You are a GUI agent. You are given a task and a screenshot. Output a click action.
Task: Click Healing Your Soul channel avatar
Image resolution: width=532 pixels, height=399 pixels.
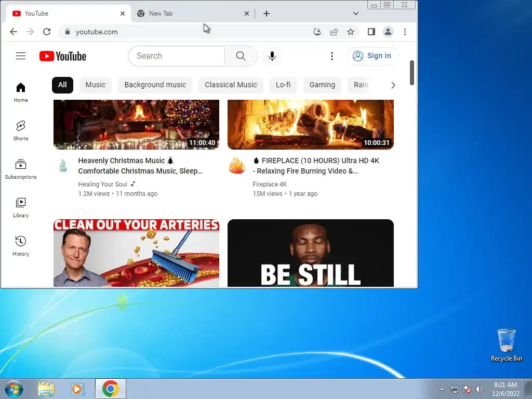point(63,166)
